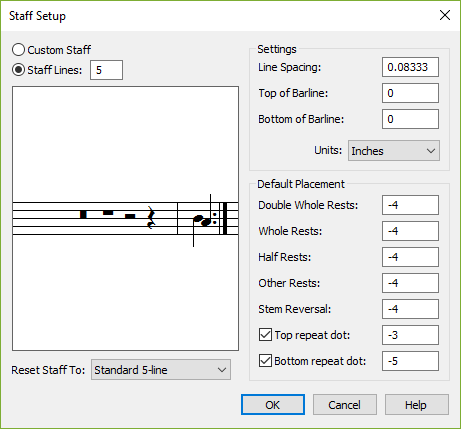461x429 pixels.
Task: Toggle the Top repeat dot checkbox
Action: (x=265, y=335)
